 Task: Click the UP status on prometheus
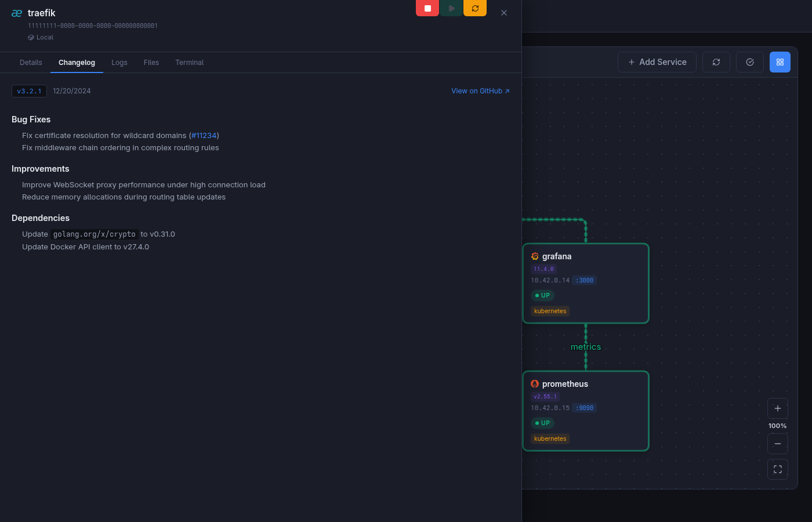click(542, 423)
